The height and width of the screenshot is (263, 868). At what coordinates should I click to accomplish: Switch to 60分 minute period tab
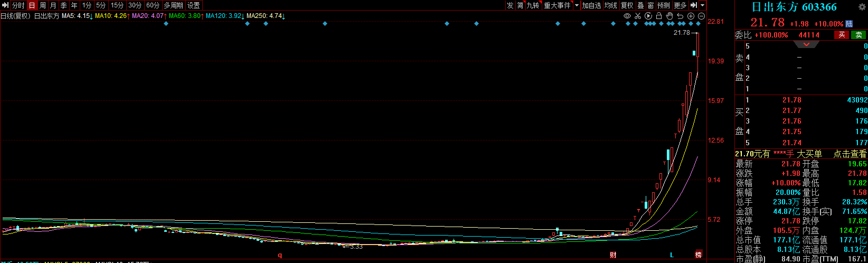153,5
